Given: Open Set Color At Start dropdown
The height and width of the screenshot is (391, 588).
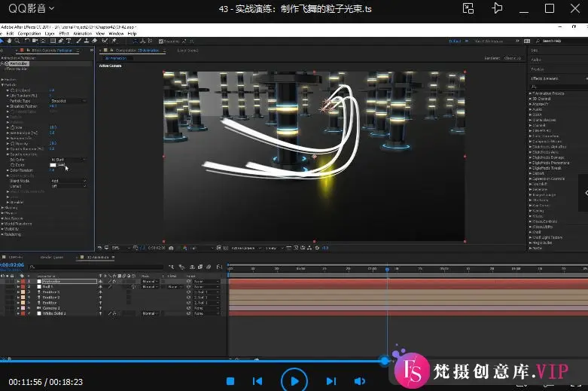Looking at the screenshot, I should click(69, 160).
